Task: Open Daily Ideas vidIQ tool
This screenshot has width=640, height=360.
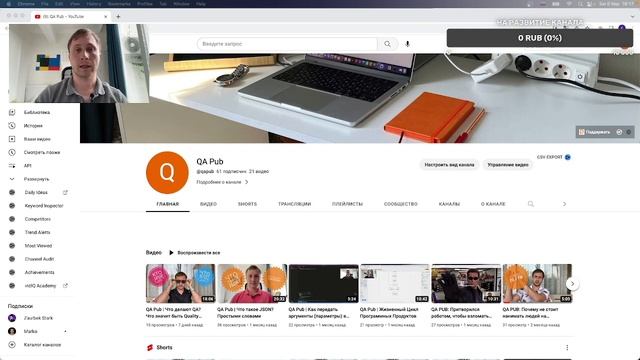Action: [36, 192]
